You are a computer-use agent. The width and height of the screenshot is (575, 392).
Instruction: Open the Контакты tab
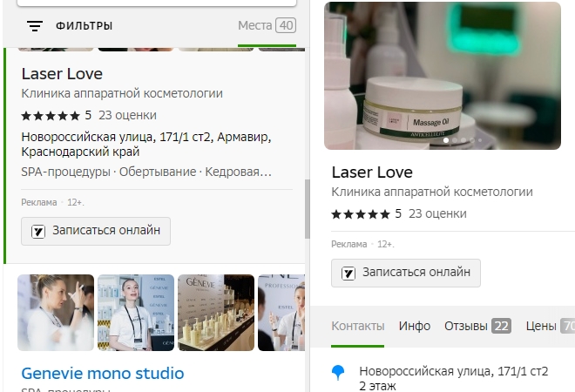pyautogui.click(x=357, y=326)
